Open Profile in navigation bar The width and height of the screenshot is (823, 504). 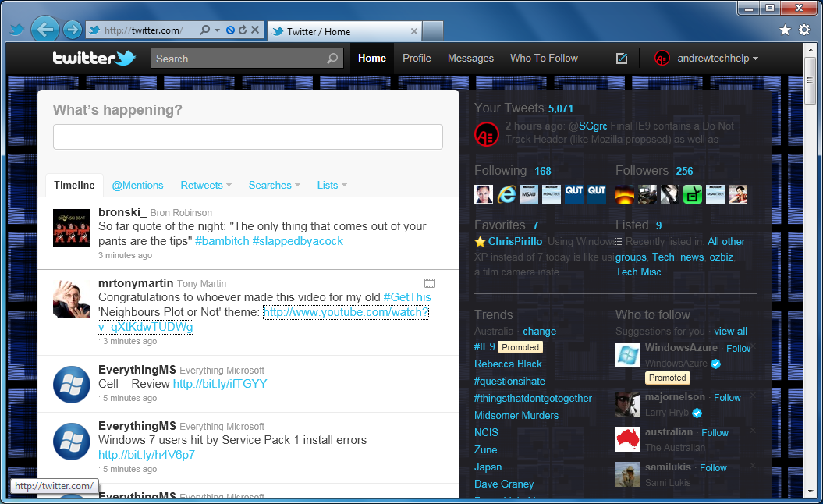point(417,59)
